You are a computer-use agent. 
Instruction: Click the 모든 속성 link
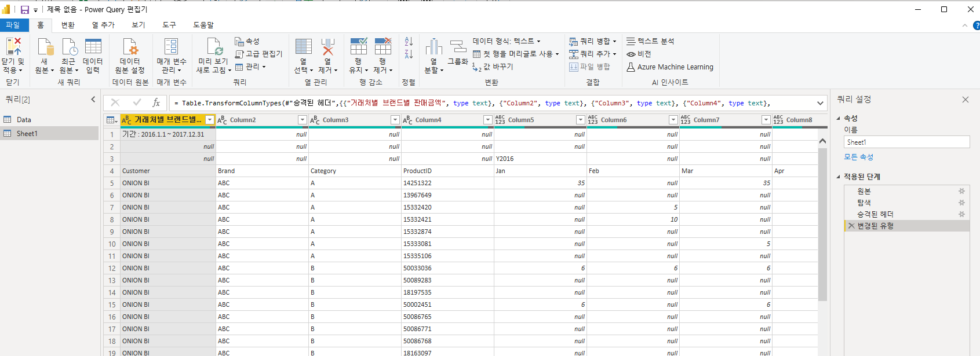858,157
